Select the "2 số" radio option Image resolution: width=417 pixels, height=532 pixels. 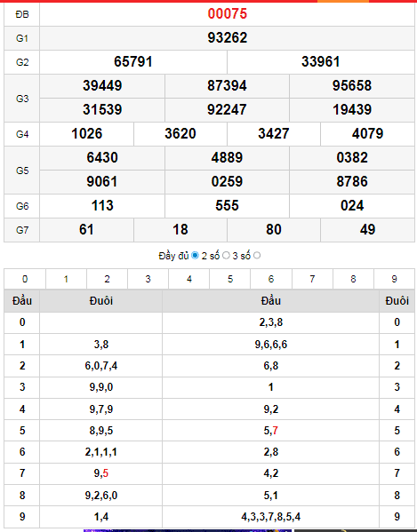[x=226, y=256]
